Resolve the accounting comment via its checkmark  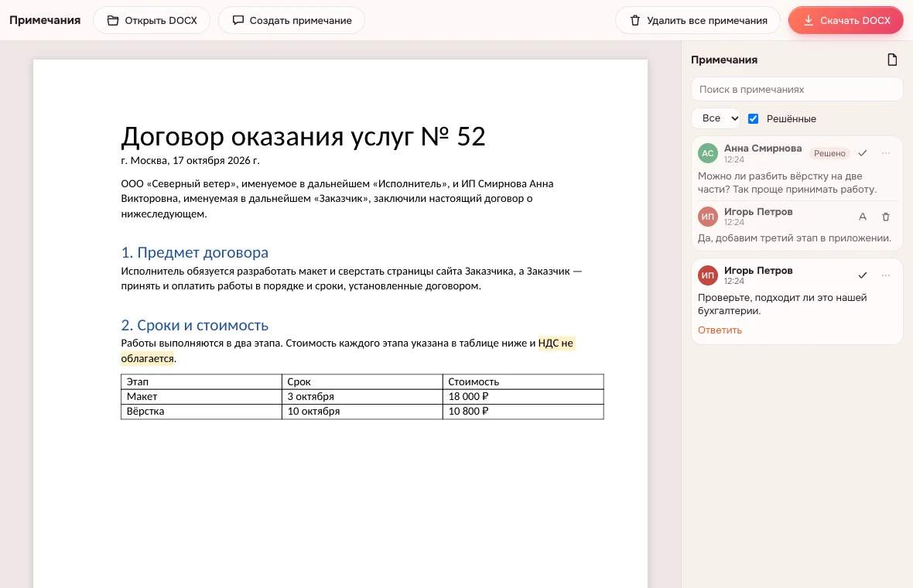(863, 275)
